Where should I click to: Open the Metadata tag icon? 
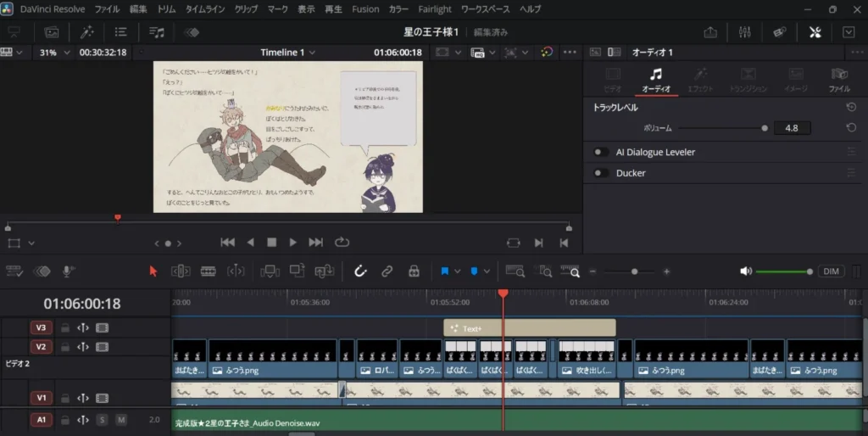point(780,32)
